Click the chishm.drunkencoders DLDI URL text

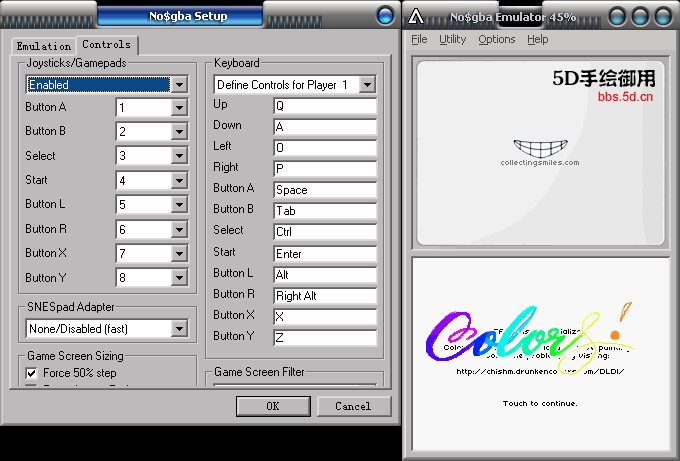coord(540,371)
